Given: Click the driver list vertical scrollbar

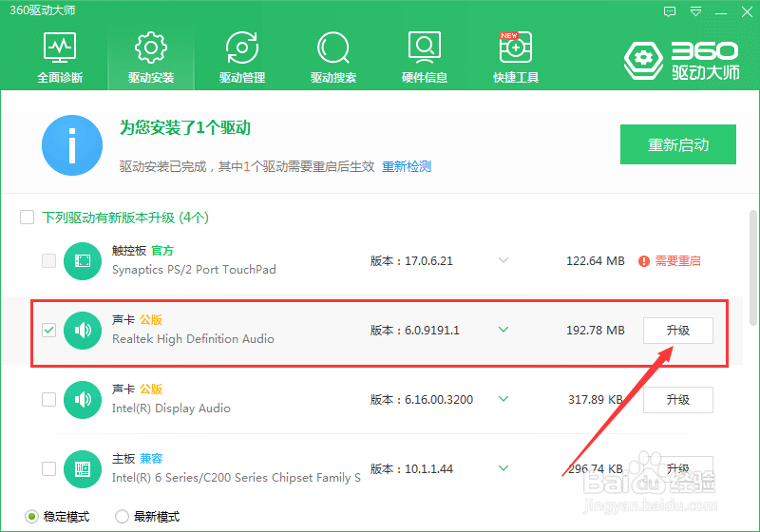Looking at the screenshot, I should pos(752,268).
